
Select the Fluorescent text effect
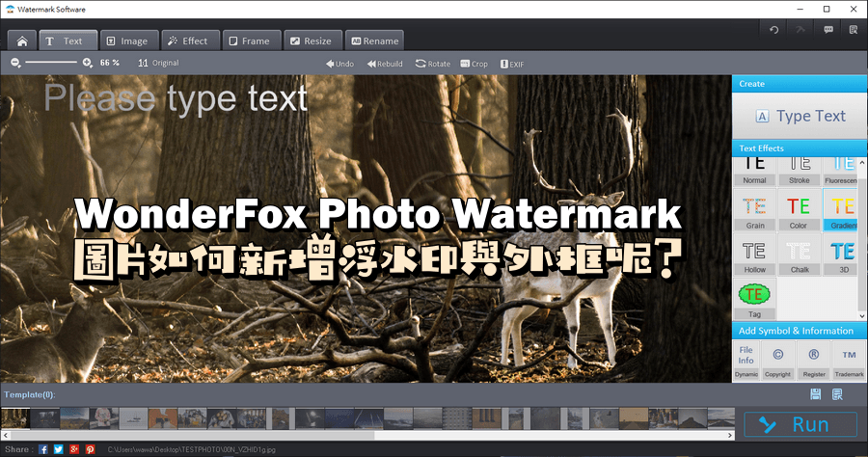point(841,171)
